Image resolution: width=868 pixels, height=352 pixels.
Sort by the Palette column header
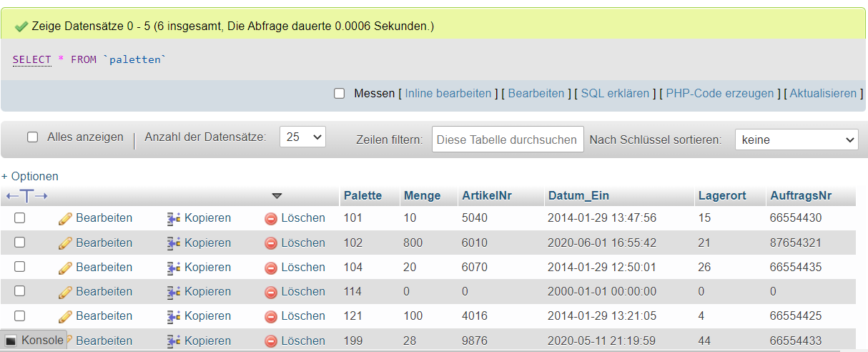[363, 196]
